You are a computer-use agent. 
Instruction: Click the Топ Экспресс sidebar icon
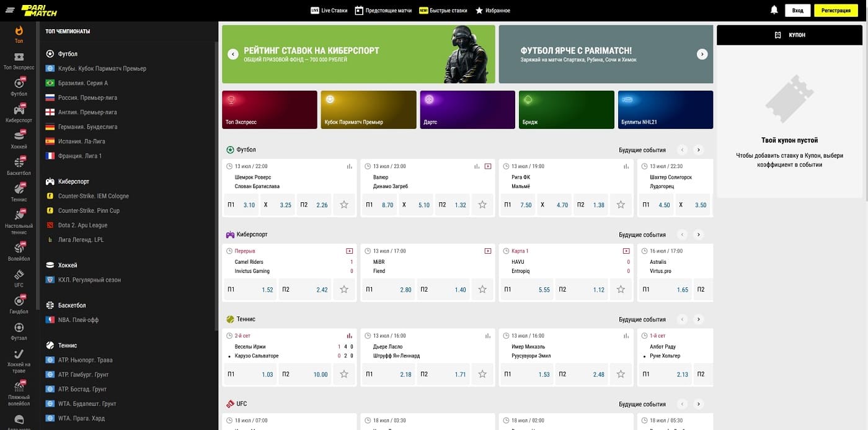pyautogui.click(x=19, y=61)
